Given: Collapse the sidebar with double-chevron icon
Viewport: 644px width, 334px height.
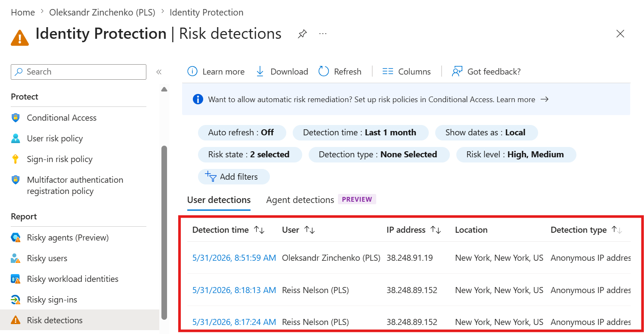Looking at the screenshot, I should [159, 72].
